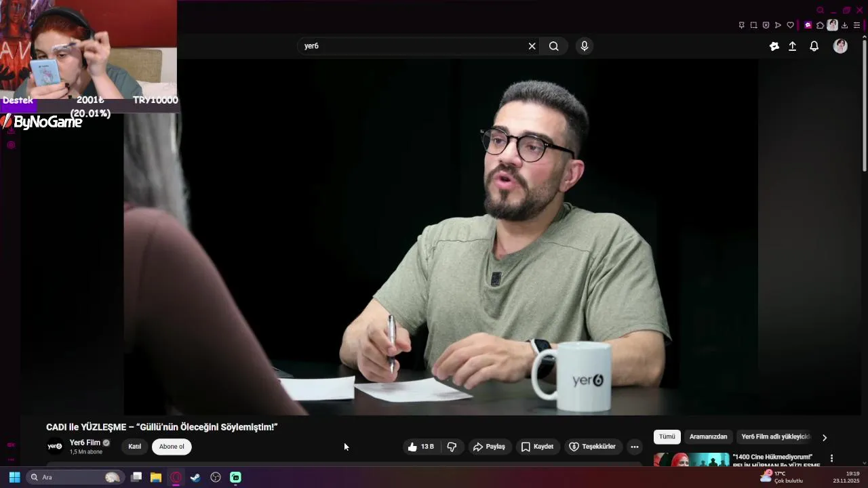Open the YouTube create/upload arrow icon

click(x=792, y=46)
